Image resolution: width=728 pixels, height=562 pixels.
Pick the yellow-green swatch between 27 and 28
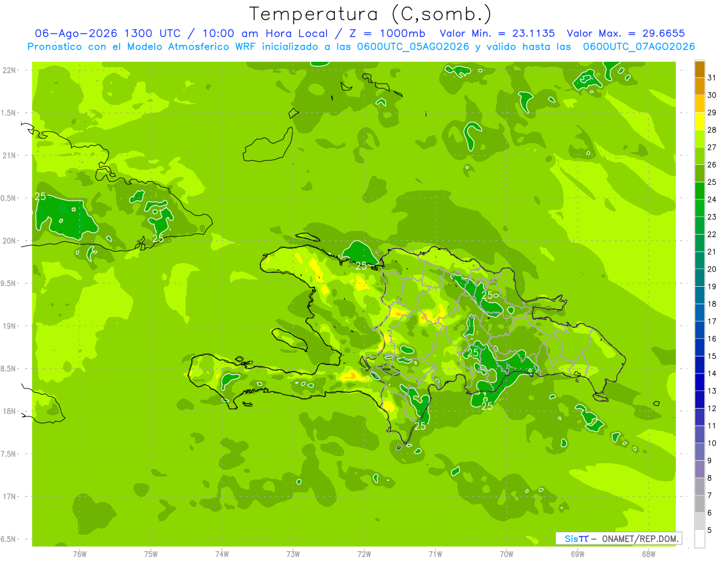coord(699,139)
